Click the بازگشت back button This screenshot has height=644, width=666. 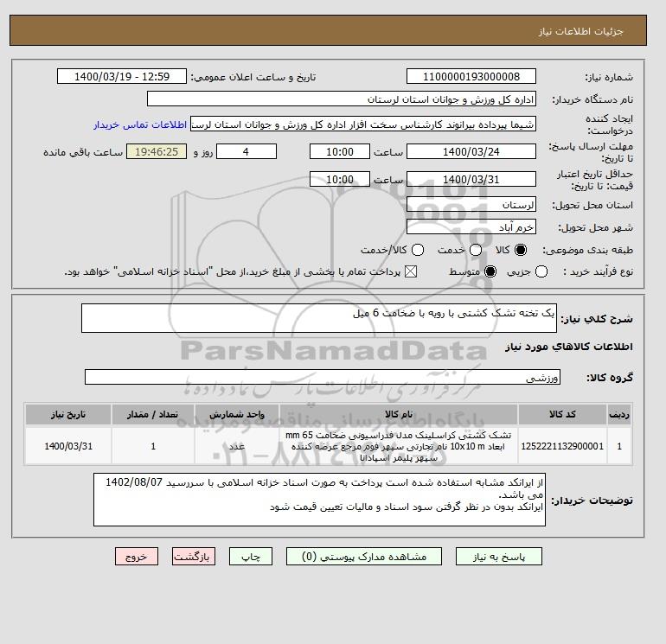point(194,557)
